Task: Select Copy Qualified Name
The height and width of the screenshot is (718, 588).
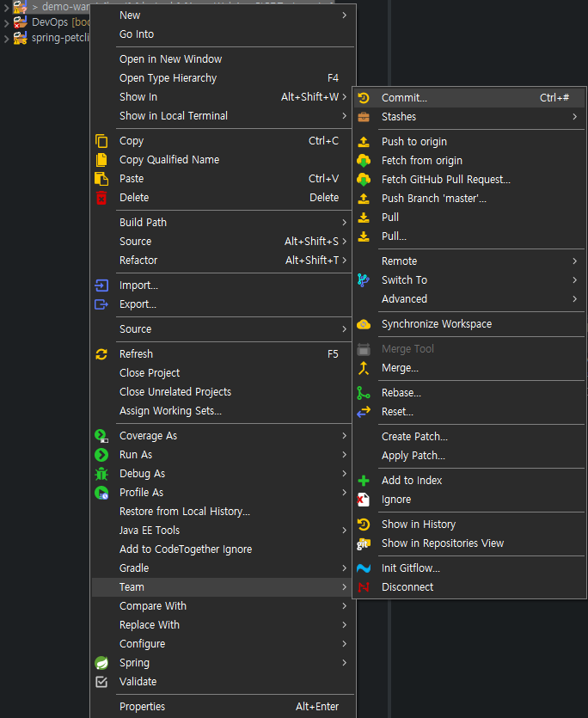Action: point(223,160)
